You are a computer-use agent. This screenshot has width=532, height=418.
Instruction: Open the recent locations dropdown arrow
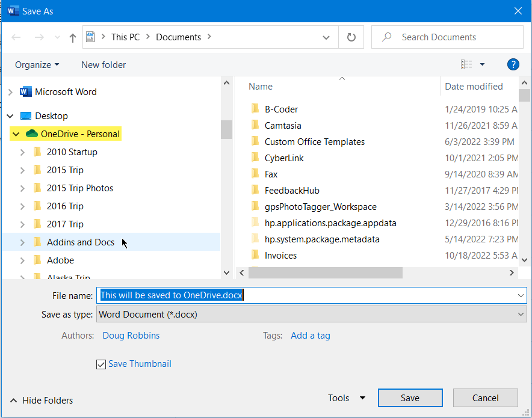pyautogui.click(x=57, y=37)
